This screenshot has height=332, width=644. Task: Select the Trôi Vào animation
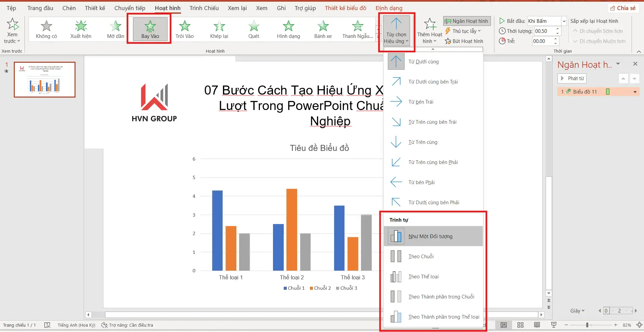click(184, 30)
